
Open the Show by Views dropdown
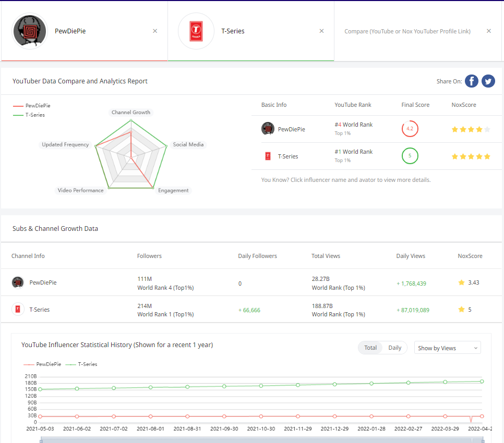(x=448, y=348)
